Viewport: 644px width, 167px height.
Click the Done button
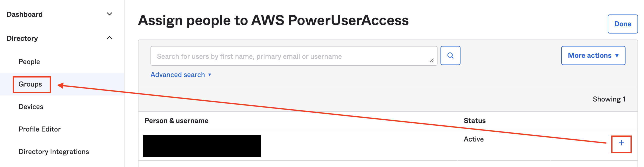pyautogui.click(x=622, y=24)
